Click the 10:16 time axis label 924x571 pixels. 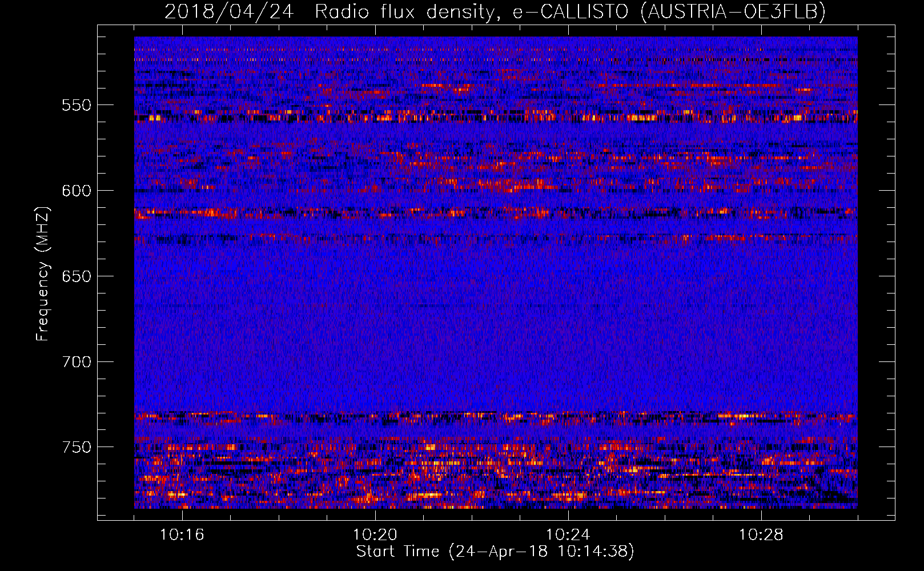(x=182, y=535)
